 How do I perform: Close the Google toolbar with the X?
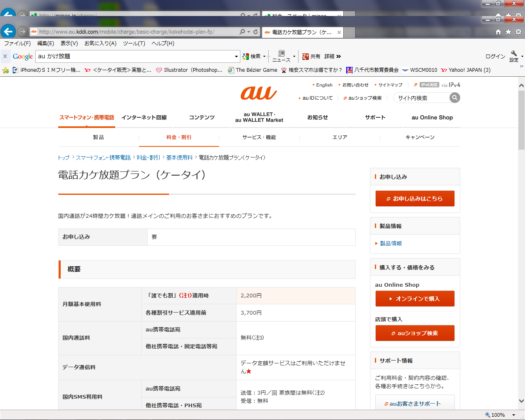[5, 56]
